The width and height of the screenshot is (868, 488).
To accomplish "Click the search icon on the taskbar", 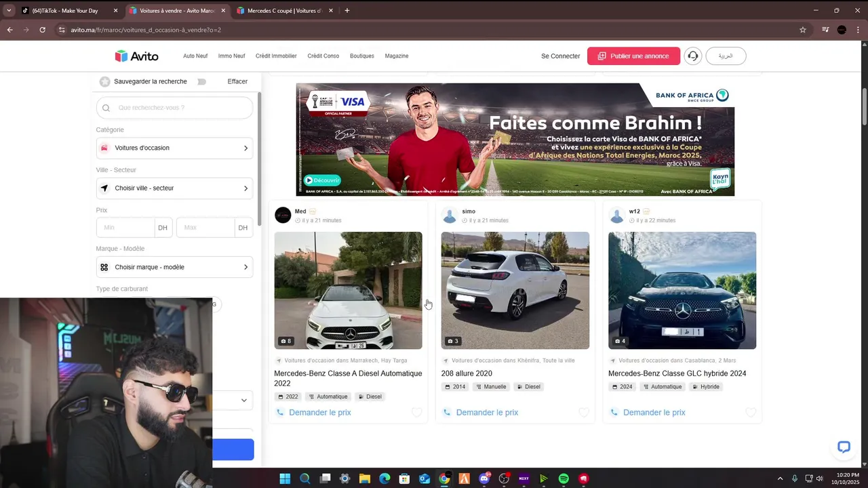I will click(x=304, y=479).
